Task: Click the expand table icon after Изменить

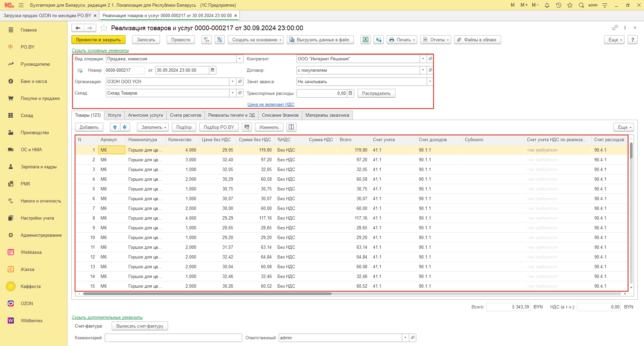Action: click(291, 127)
